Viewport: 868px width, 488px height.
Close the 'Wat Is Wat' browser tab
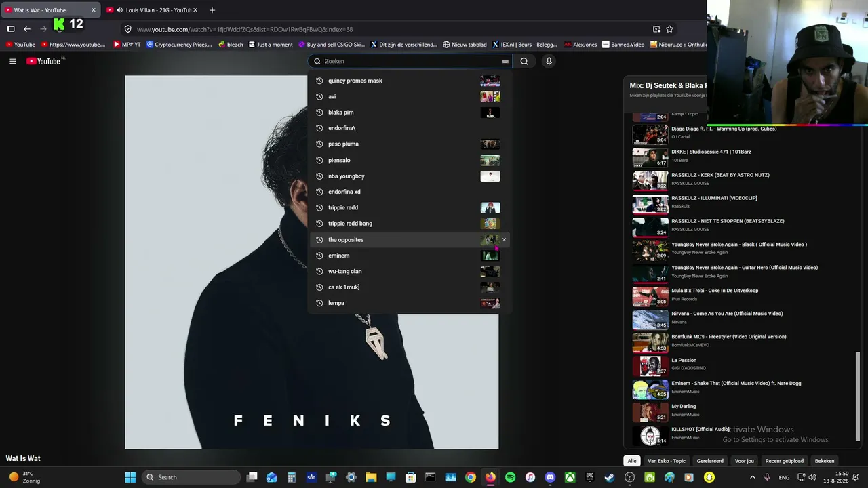click(x=94, y=10)
